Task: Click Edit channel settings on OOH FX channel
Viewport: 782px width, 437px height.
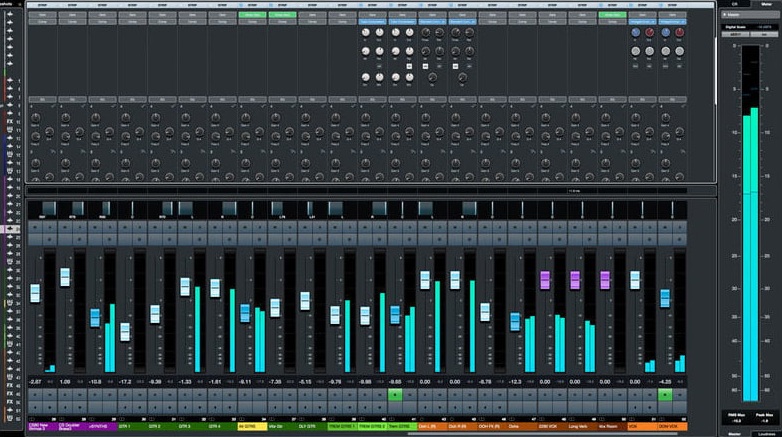Action: [500, 239]
